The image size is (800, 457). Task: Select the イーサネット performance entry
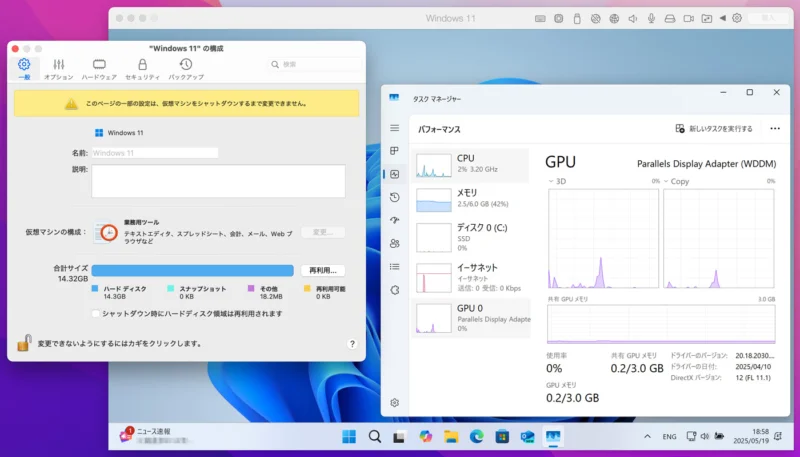pyautogui.click(x=470, y=278)
